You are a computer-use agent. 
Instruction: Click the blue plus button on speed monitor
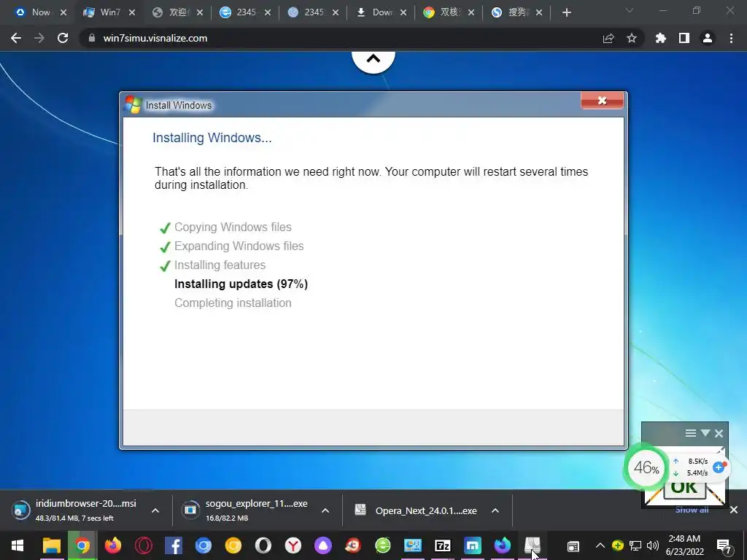[x=719, y=467]
